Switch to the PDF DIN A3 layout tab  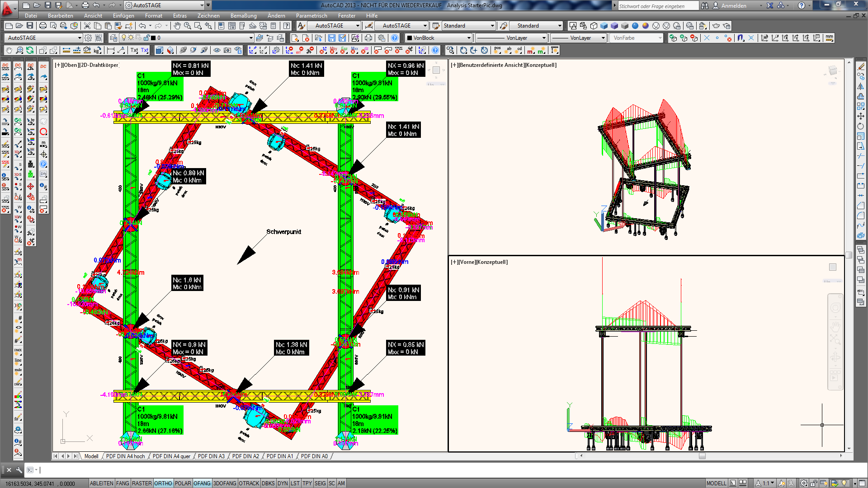tap(212, 456)
